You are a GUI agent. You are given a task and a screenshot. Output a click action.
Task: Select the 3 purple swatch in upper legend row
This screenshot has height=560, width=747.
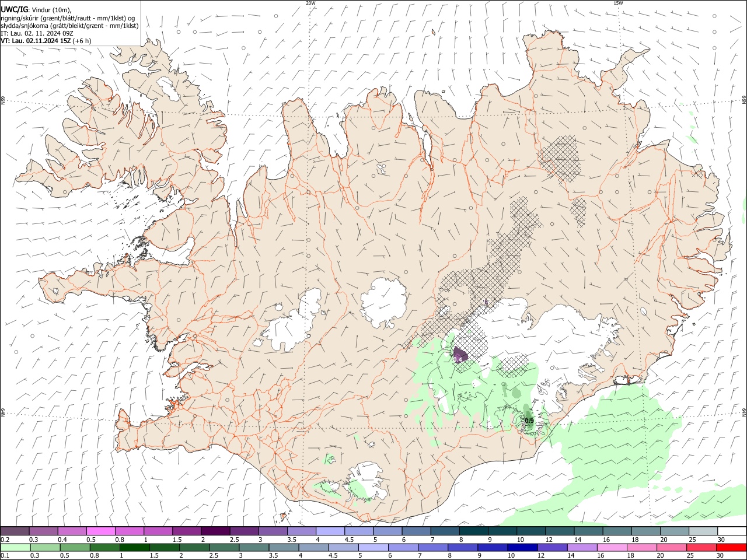tap(273, 531)
